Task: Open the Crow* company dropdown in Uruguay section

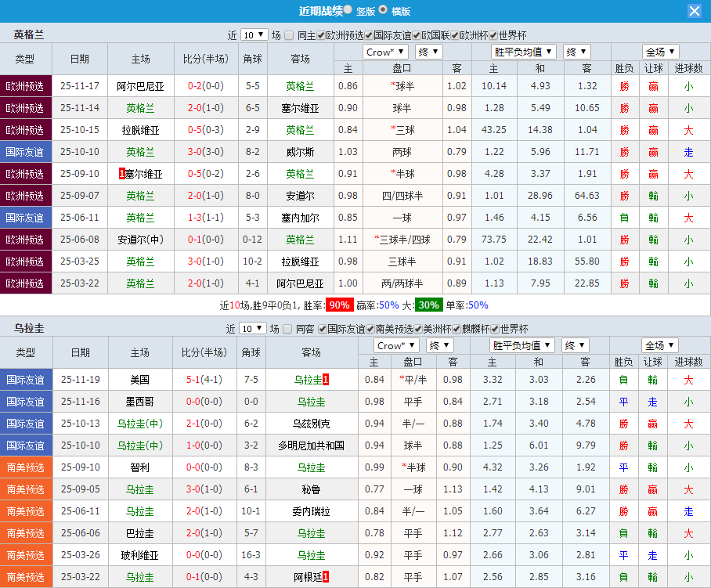Action: (395, 345)
